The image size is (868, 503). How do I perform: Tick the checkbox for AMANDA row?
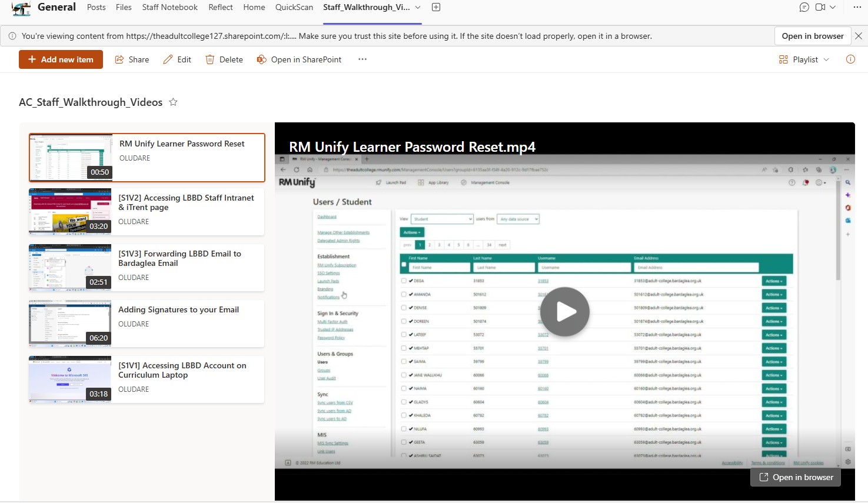pos(404,294)
